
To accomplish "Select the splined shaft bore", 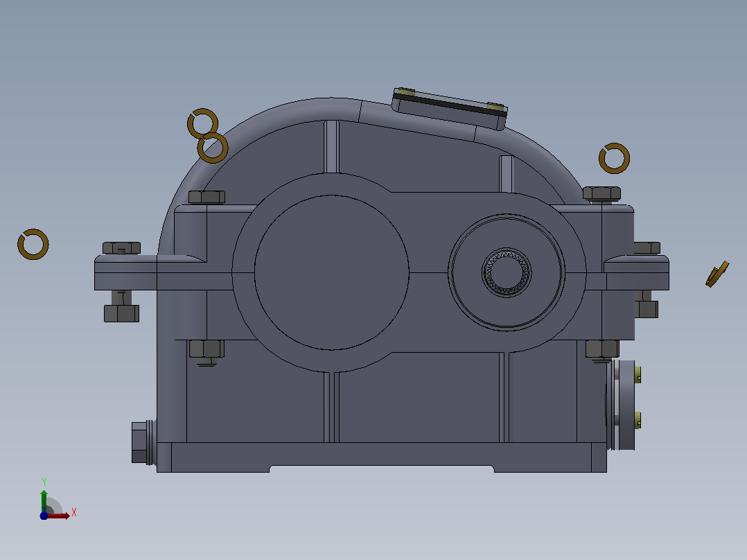I will pyautogui.click(x=507, y=272).
